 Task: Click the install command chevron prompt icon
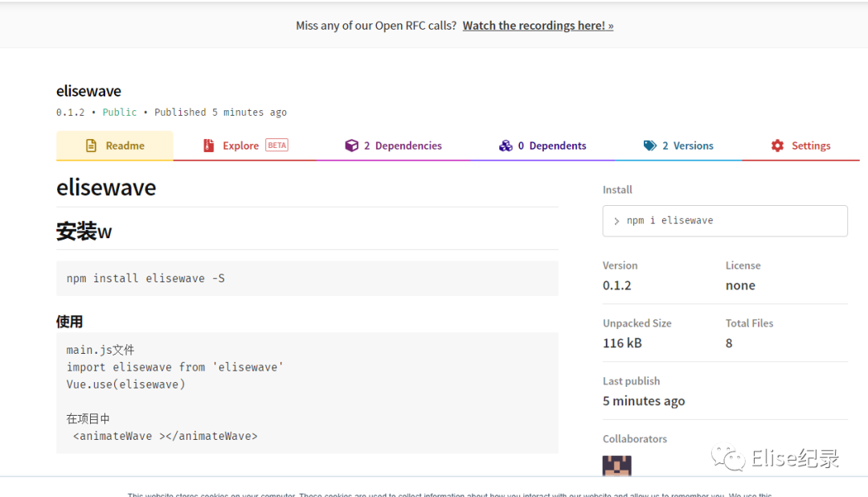[616, 221]
